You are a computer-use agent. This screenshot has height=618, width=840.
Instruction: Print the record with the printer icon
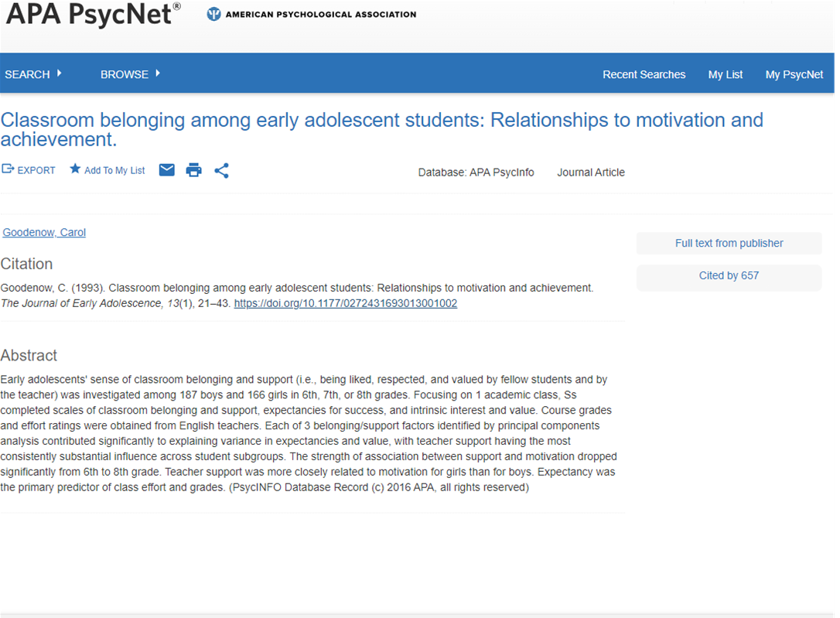(194, 170)
